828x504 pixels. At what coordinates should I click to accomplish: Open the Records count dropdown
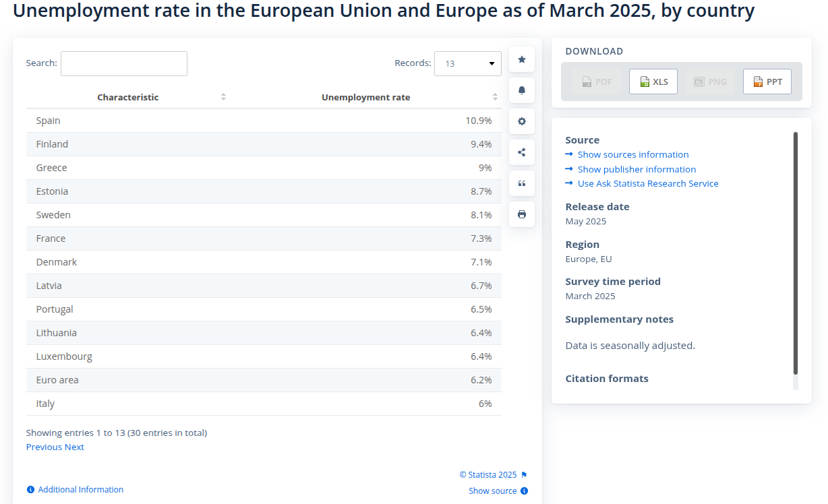[x=468, y=63]
